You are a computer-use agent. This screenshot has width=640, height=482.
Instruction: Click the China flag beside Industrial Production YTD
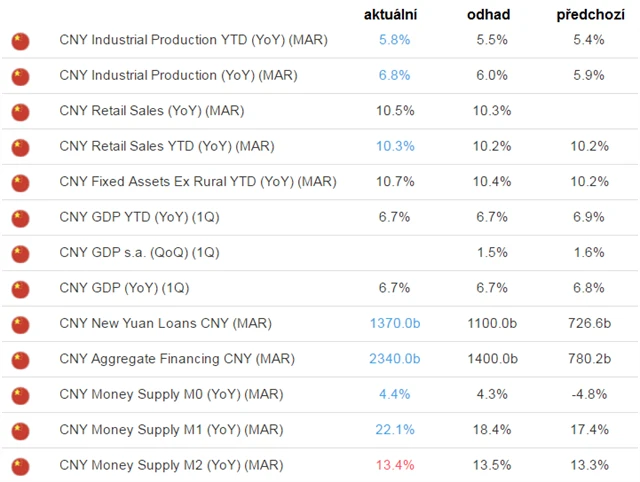click(x=20, y=41)
